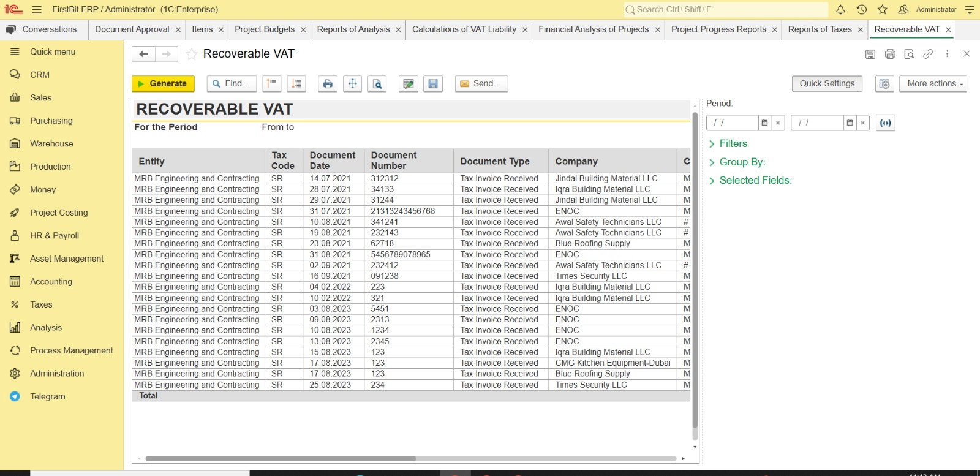Open the Taxes section
980x476 pixels.
tap(41, 304)
